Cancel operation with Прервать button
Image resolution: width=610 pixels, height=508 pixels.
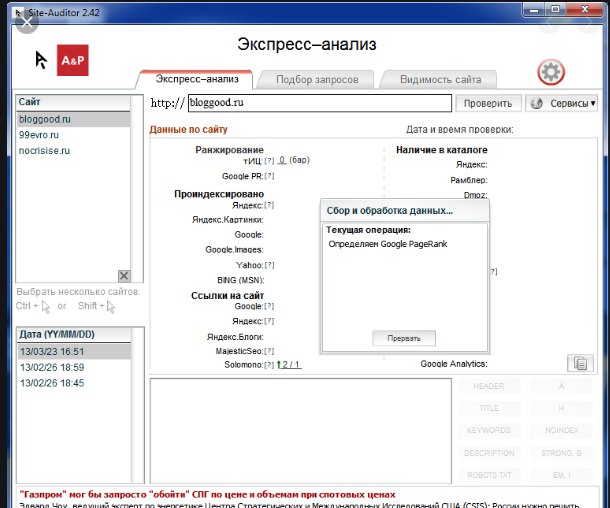tap(404, 338)
